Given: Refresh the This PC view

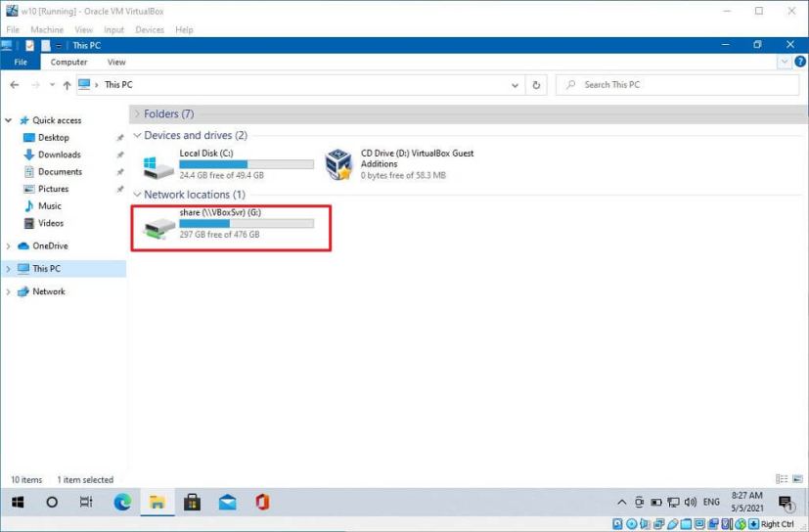Looking at the screenshot, I should (x=536, y=85).
